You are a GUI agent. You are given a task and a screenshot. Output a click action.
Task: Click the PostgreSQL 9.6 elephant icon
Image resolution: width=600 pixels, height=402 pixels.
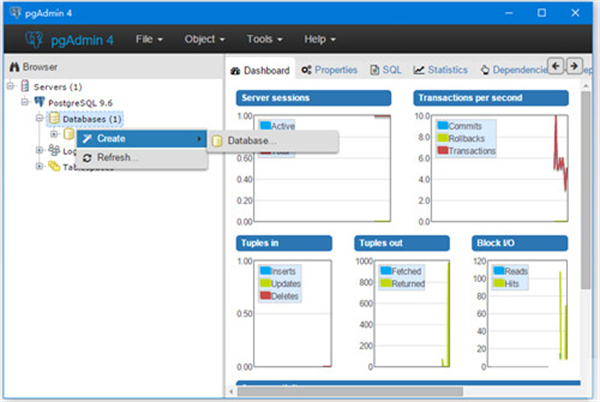pos(39,102)
